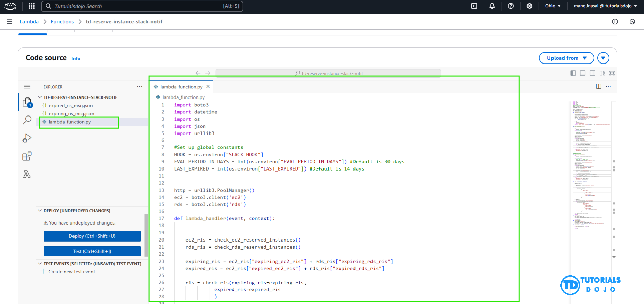Open the info panel circle icon
644x304 pixels.
[615, 22]
